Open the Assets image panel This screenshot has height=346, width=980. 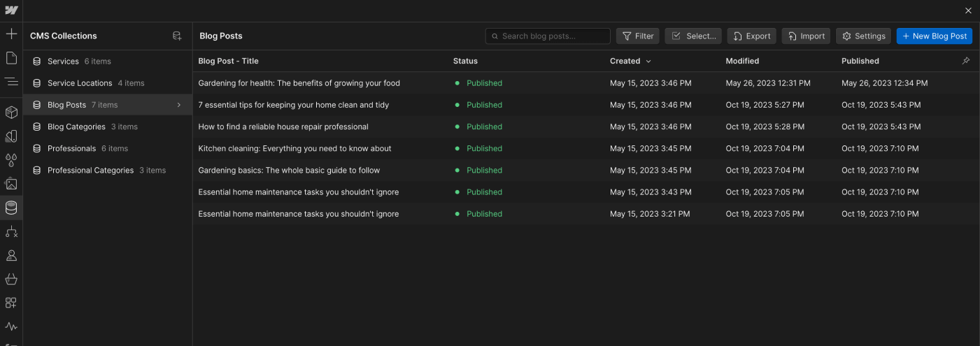11,184
